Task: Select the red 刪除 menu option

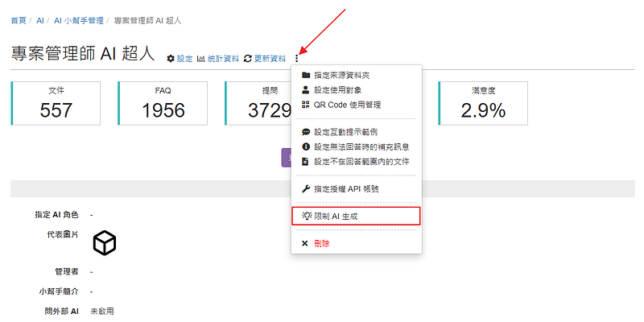Action: click(x=321, y=243)
